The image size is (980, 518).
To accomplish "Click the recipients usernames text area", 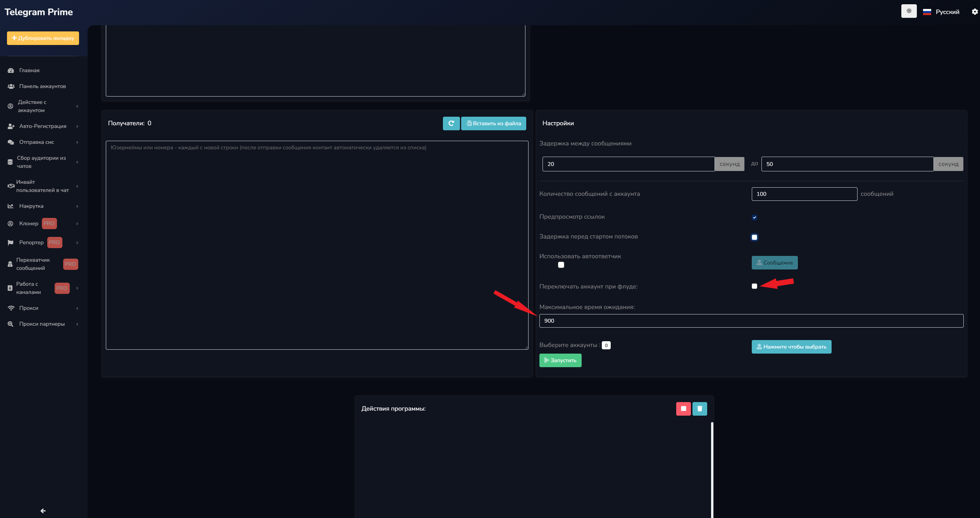I will (317, 245).
